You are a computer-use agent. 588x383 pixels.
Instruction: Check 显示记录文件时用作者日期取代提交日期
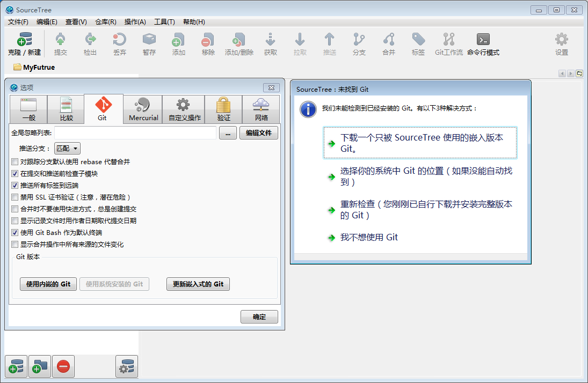tap(14, 220)
